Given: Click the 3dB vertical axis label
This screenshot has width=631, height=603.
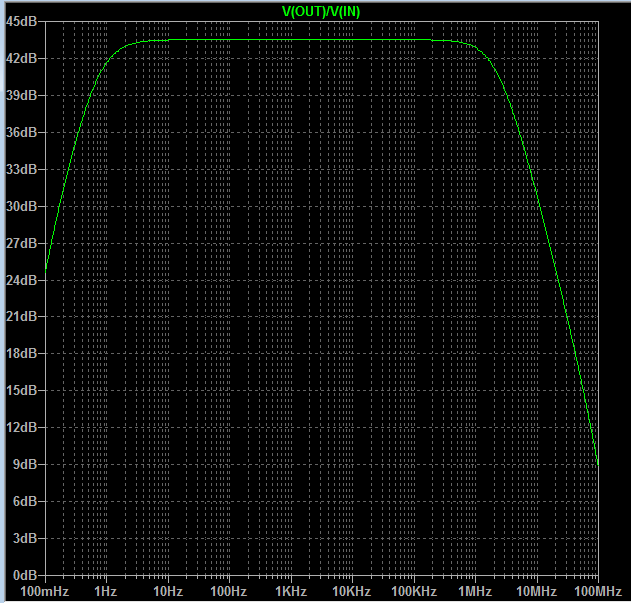Looking at the screenshot, I should [25, 538].
